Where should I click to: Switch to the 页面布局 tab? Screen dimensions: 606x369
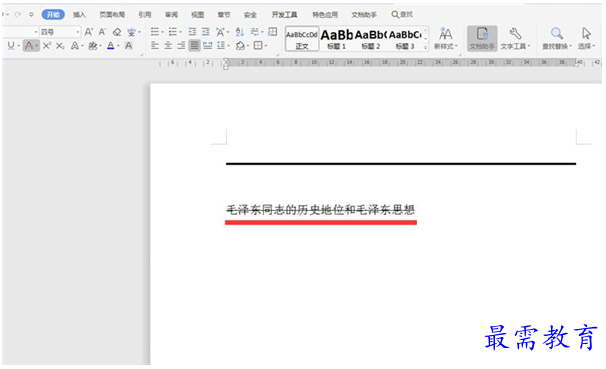(x=112, y=15)
